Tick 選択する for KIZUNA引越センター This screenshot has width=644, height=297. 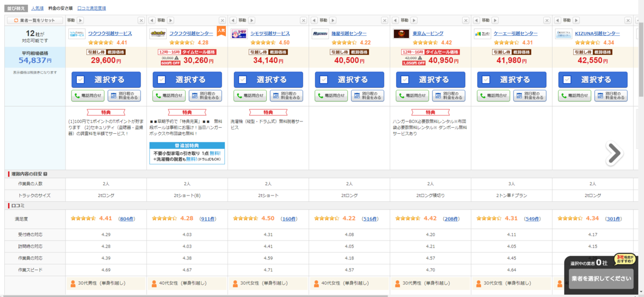[x=592, y=79]
